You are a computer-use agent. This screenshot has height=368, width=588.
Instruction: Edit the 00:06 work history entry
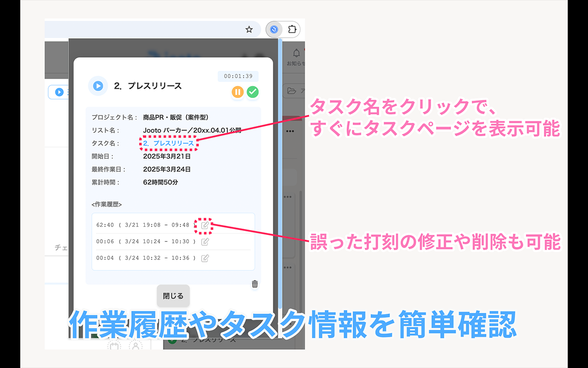coord(205,241)
